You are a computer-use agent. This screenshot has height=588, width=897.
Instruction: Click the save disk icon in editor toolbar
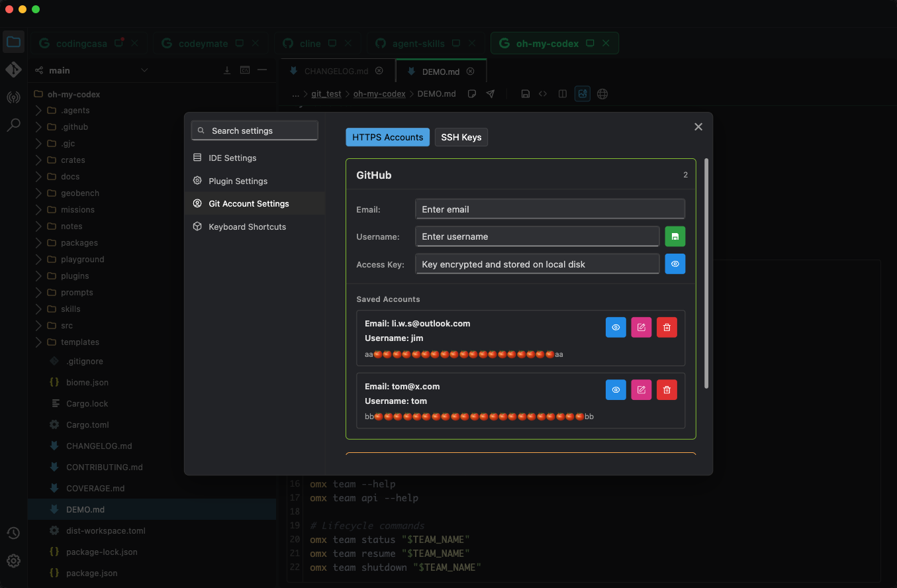(525, 94)
